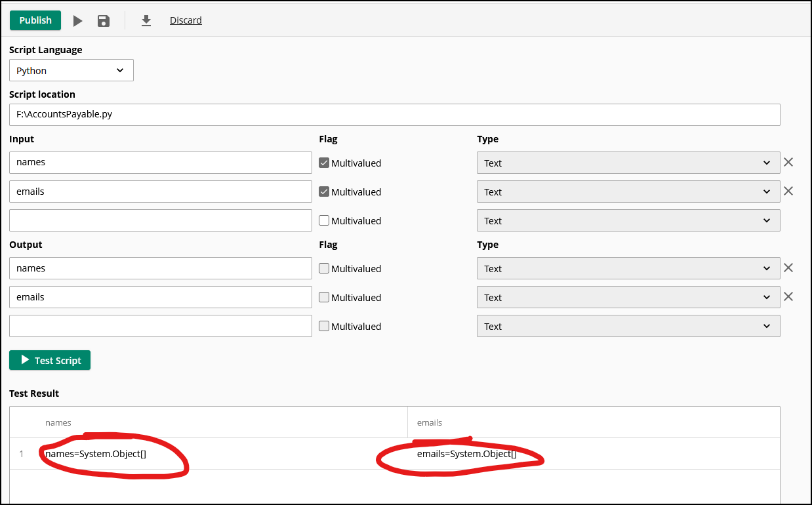Click the 'emails' Input field
Screen dimensions: 812x505
tap(161, 192)
